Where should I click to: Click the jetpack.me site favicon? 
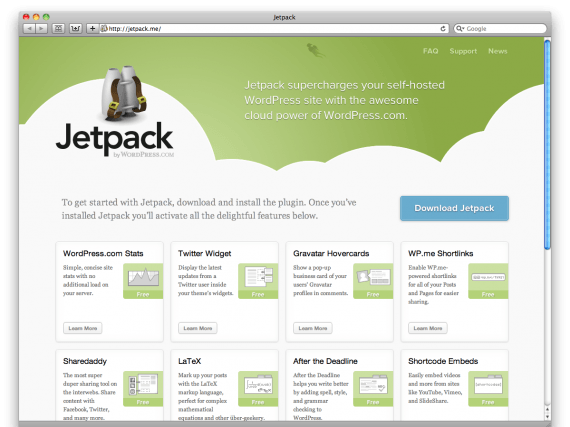point(104,28)
